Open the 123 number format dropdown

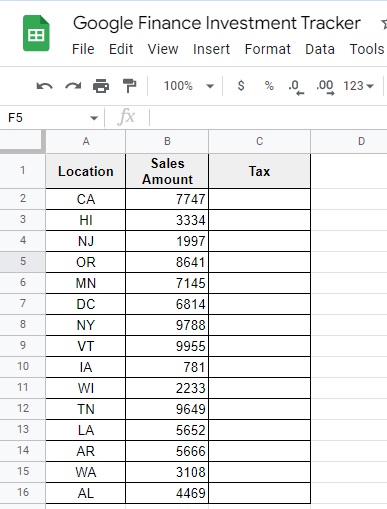358,86
